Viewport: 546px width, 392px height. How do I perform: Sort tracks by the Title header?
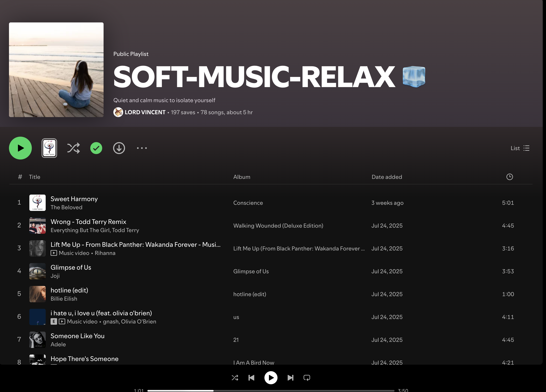coord(34,177)
